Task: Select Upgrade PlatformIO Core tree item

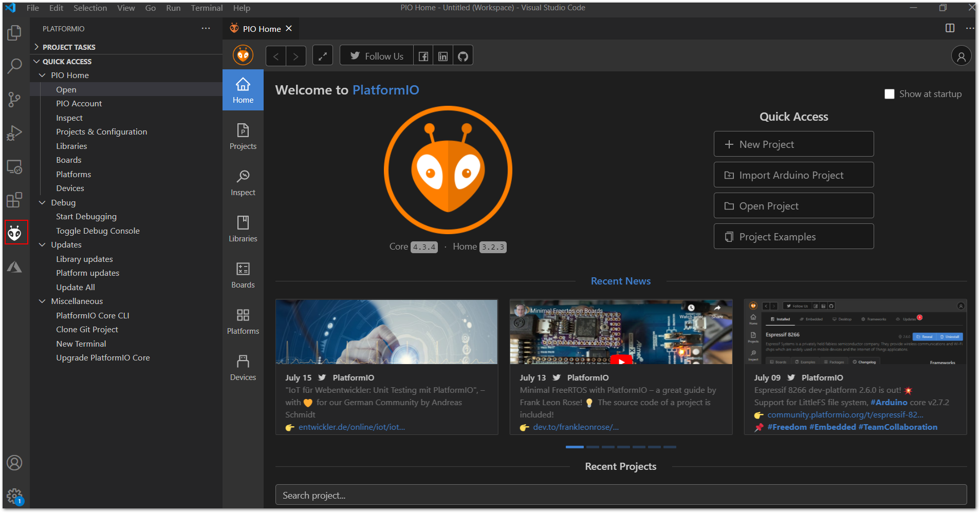Action: click(x=103, y=357)
